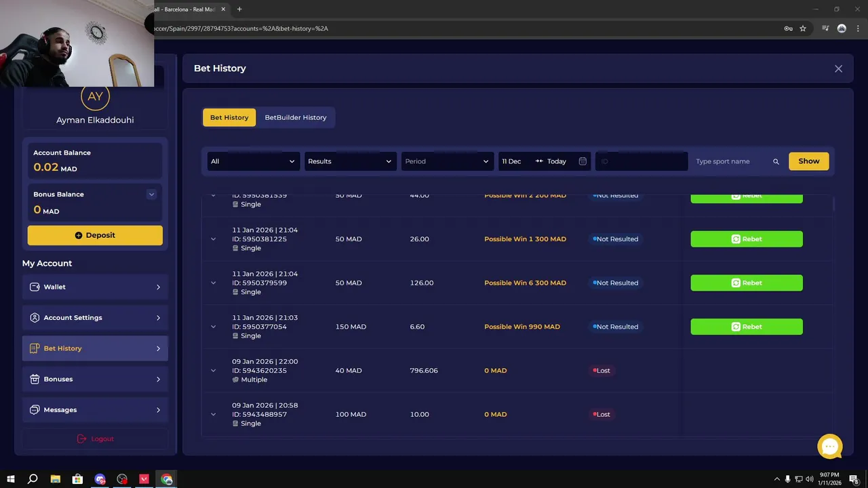Click the Type sport name field
868x488 pixels.
point(731,161)
